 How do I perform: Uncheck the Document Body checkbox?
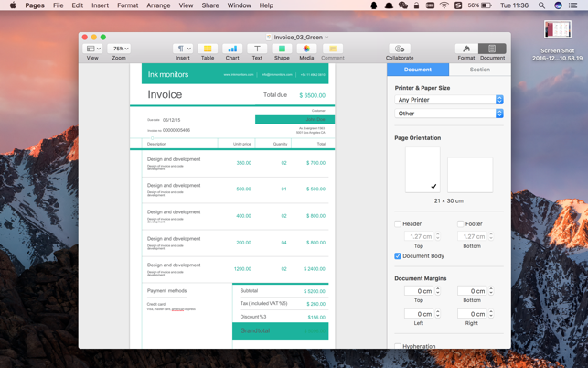[x=398, y=256]
